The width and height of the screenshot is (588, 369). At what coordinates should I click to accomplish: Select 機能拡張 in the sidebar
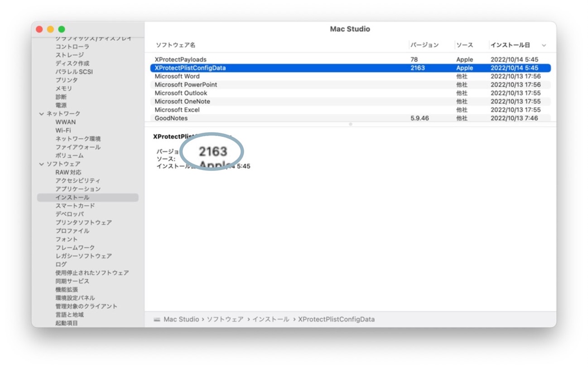pos(67,290)
